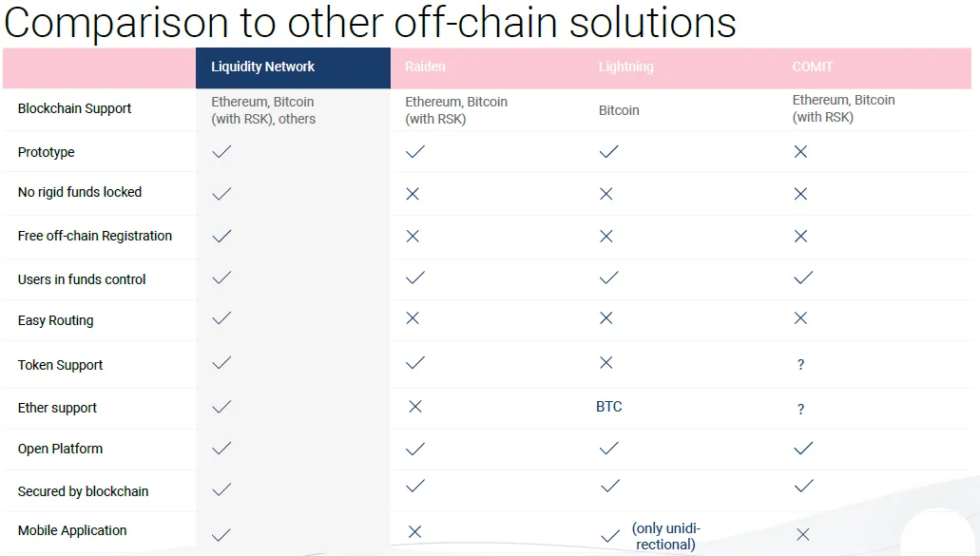Click Raiden's checkmark in the Token Support row
Viewport: 980px width, 556px height.
pos(415,363)
